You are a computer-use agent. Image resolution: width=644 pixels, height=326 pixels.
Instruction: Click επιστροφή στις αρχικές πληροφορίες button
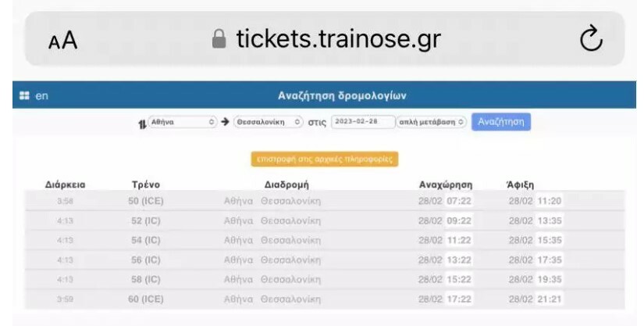[x=325, y=159]
